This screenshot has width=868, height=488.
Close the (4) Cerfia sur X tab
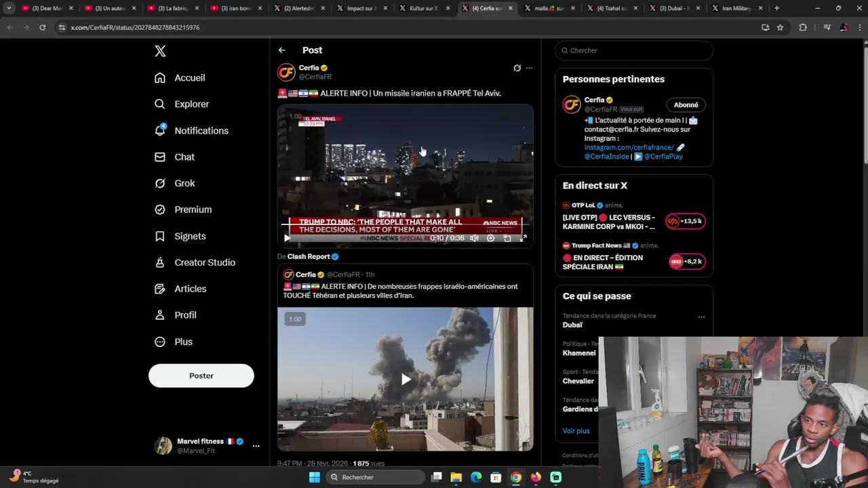click(x=509, y=8)
